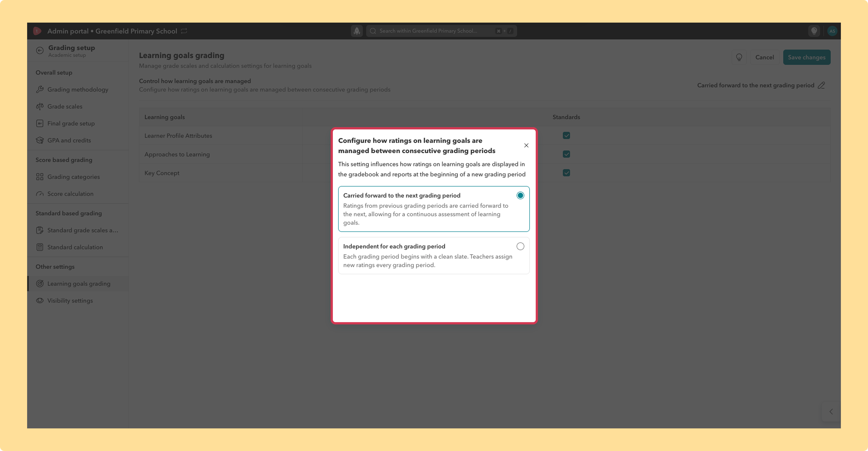Open Final grade setup in sidebar
Viewport: 868px width, 451px height.
(x=78, y=123)
